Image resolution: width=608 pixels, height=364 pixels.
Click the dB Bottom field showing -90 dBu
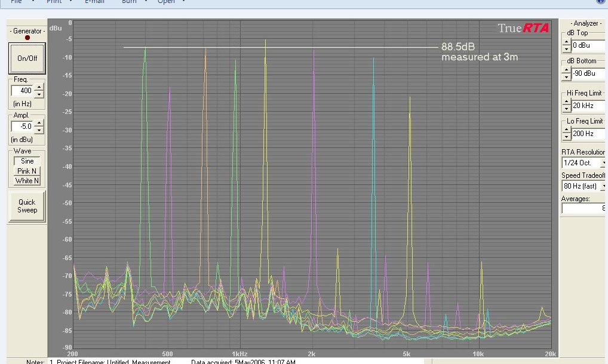click(588, 73)
